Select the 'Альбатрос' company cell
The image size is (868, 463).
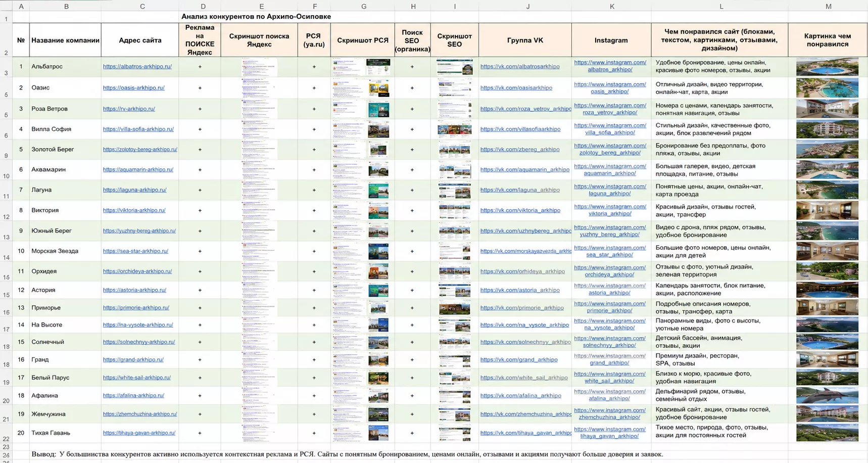pos(65,66)
